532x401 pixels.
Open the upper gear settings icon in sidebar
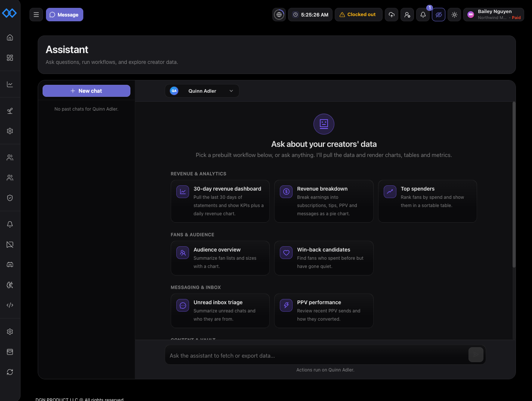point(10,131)
